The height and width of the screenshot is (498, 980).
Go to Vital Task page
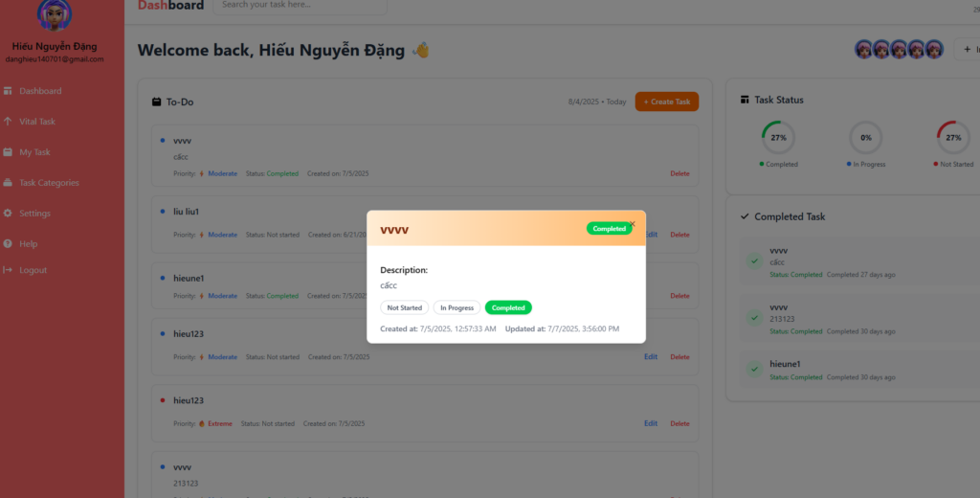[x=37, y=122]
